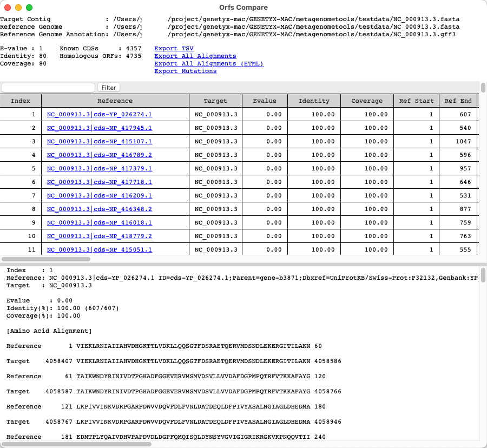The height and width of the screenshot is (448, 487).
Task: Select reference link cds-NP_415051.1
Action: (x=100, y=249)
